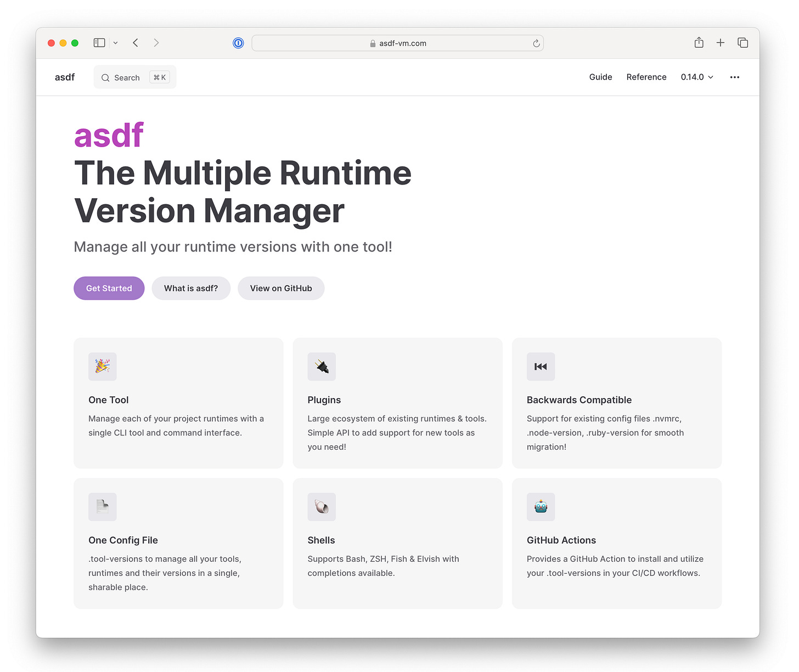Toggle the Safari sidebar icon
799x672 pixels.
pos(99,43)
